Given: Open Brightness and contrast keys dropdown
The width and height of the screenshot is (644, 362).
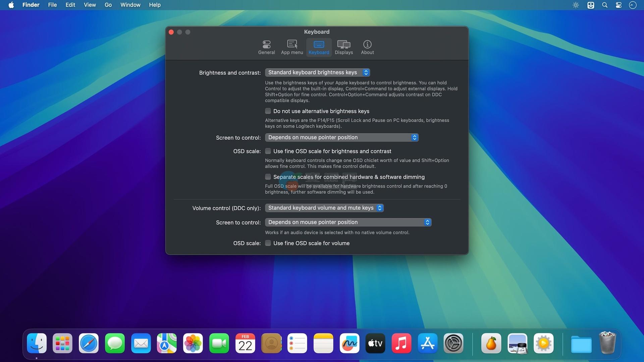Looking at the screenshot, I should point(317,72).
